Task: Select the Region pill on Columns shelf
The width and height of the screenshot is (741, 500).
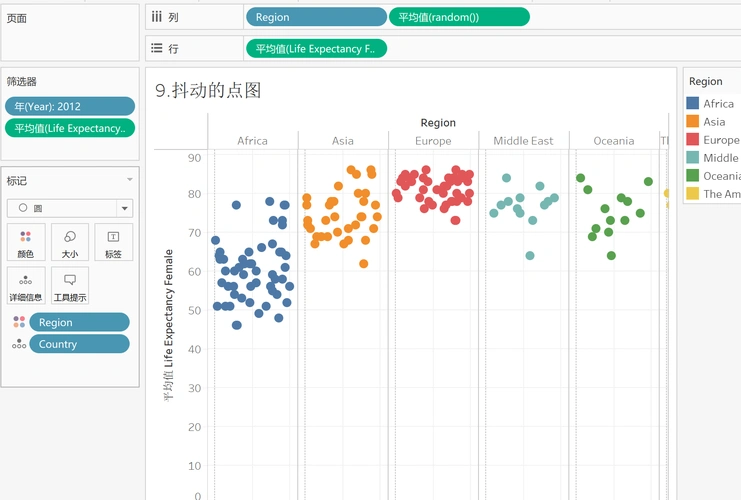Action: pos(315,17)
